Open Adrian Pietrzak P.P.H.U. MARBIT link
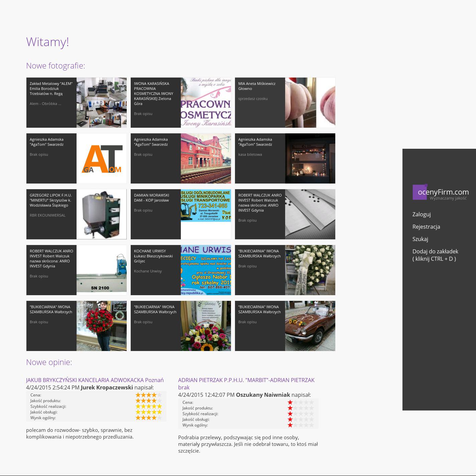Image resolution: width=476 pixels, height=476 pixels. (246, 384)
